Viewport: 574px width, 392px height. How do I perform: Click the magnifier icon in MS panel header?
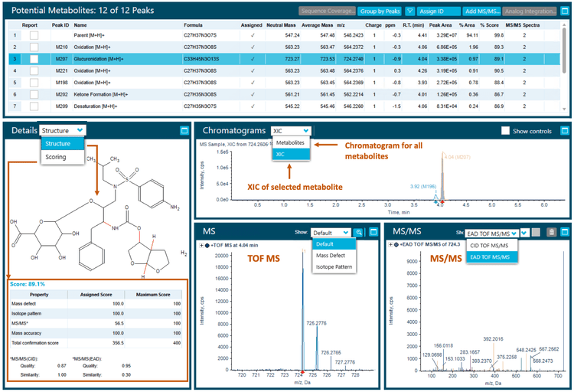coord(360,231)
